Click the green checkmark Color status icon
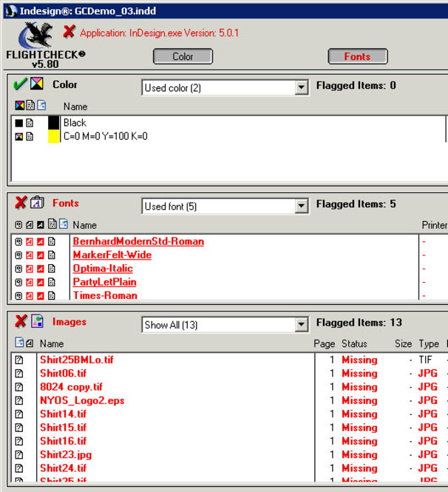The width and height of the screenshot is (448, 492). pos(21,84)
